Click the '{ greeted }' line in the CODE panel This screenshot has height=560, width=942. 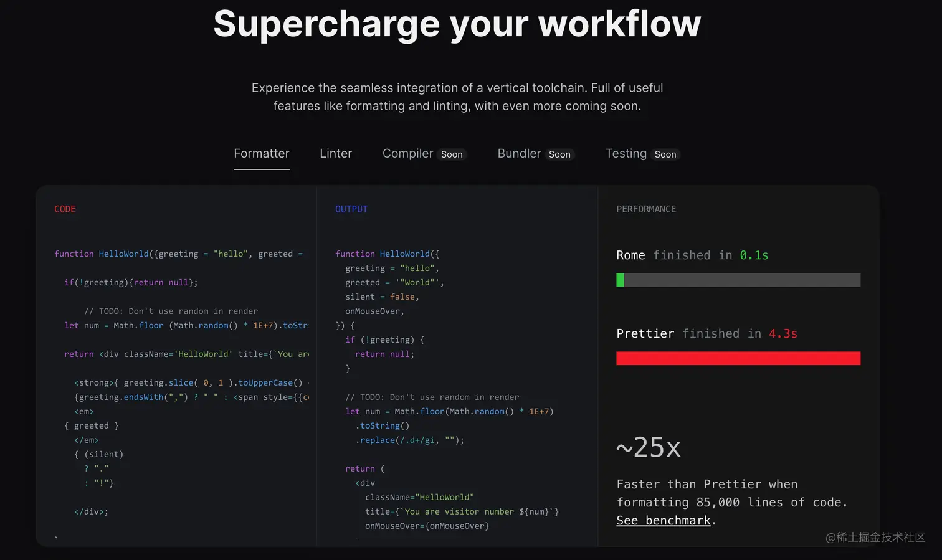coord(92,425)
